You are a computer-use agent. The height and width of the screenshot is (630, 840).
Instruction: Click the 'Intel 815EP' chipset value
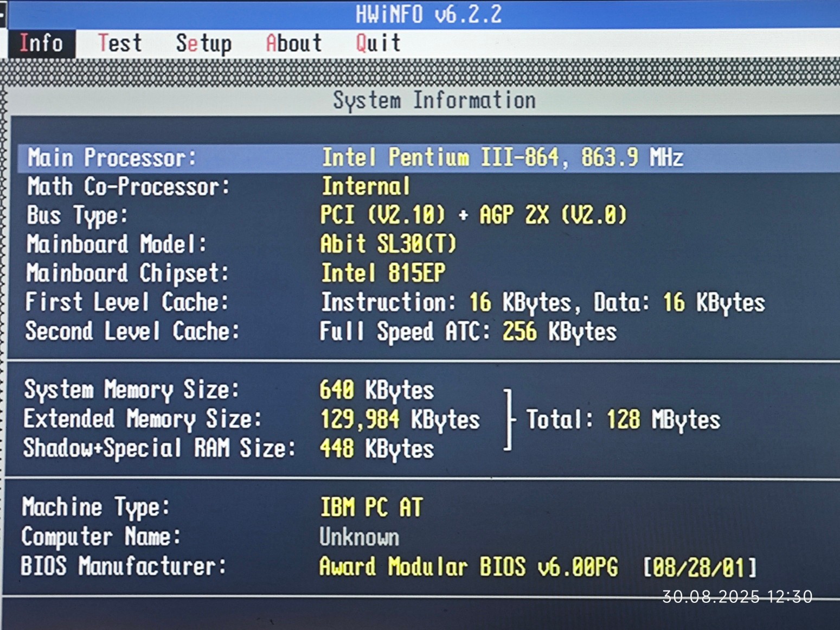click(x=383, y=272)
